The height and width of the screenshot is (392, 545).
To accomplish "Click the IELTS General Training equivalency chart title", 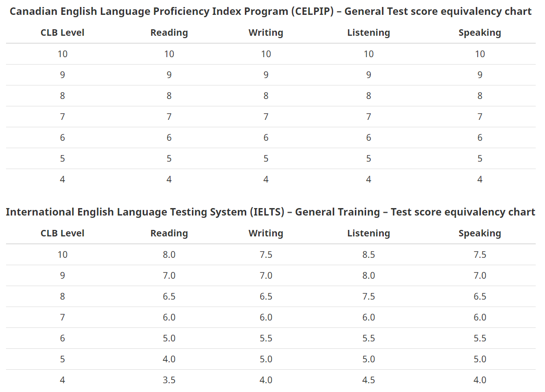I will [270, 212].
